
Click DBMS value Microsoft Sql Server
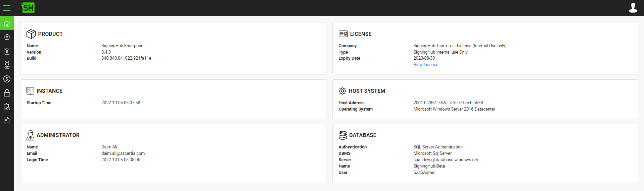click(432, 153)
